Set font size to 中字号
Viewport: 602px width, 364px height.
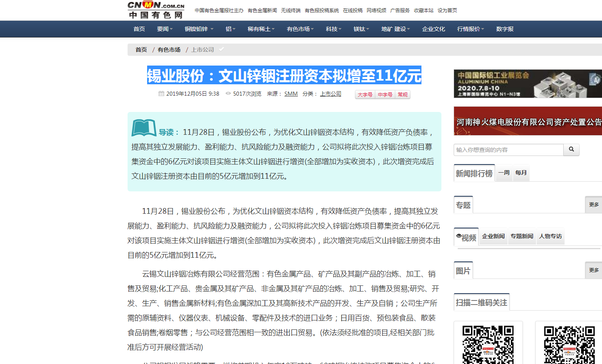[385, 94]
